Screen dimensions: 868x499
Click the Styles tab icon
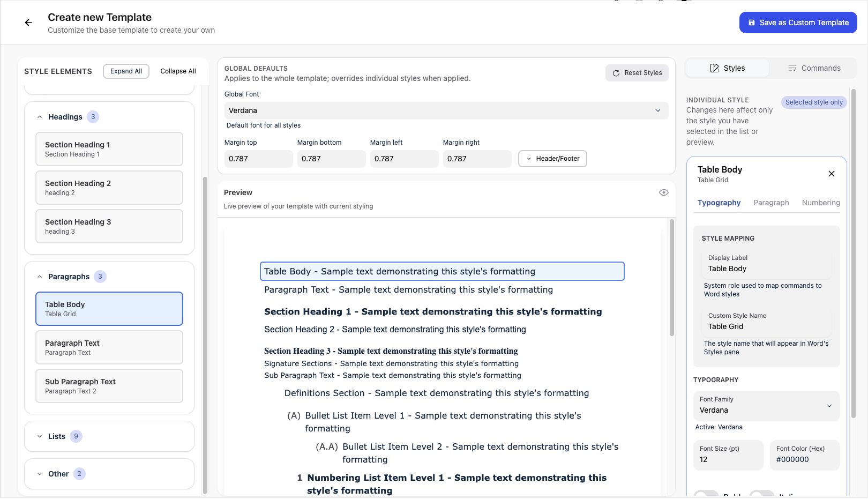(714, 68)
